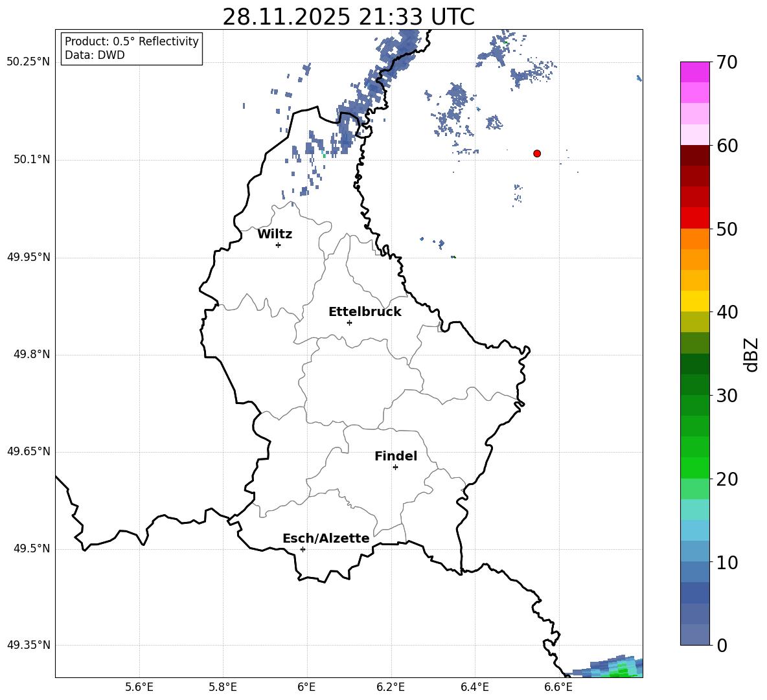Click the 50.1°N latitude label
Screen dimensions: 767x700
[32, 160]
